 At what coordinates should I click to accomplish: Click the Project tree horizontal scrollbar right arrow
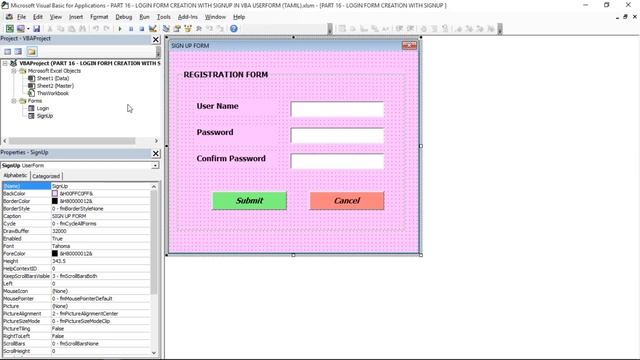[156, 141]
